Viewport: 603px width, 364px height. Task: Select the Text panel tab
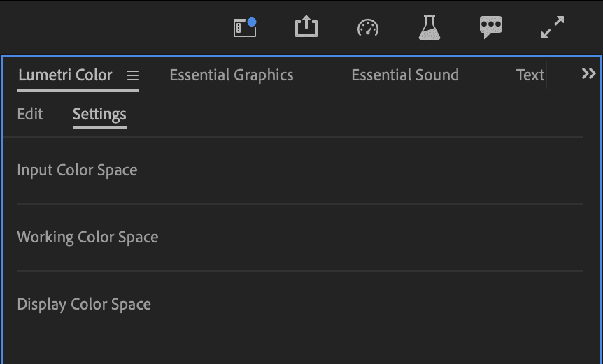coord(530,75)
